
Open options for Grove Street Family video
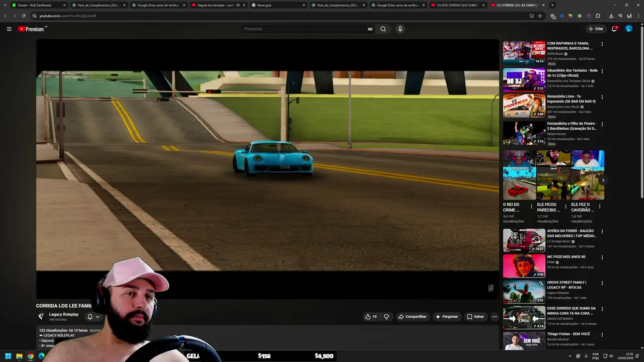click(602, 283)
